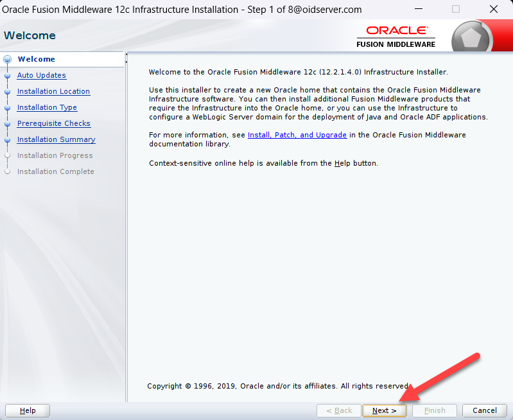This screenshot has width=513, height=420.
Task: Click the Oracle Fusion Middleware logo
Action: point(396,36)
